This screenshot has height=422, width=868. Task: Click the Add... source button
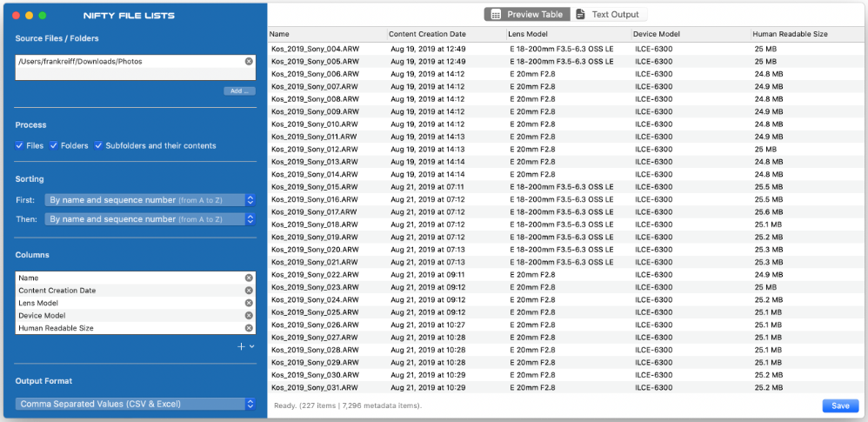tap(238, 90)
